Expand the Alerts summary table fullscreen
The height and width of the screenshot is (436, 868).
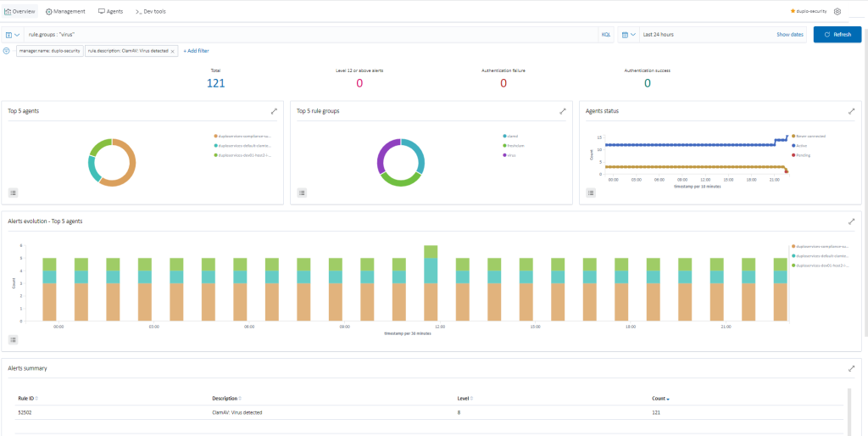pyautogui.click(x=851, y=369)
